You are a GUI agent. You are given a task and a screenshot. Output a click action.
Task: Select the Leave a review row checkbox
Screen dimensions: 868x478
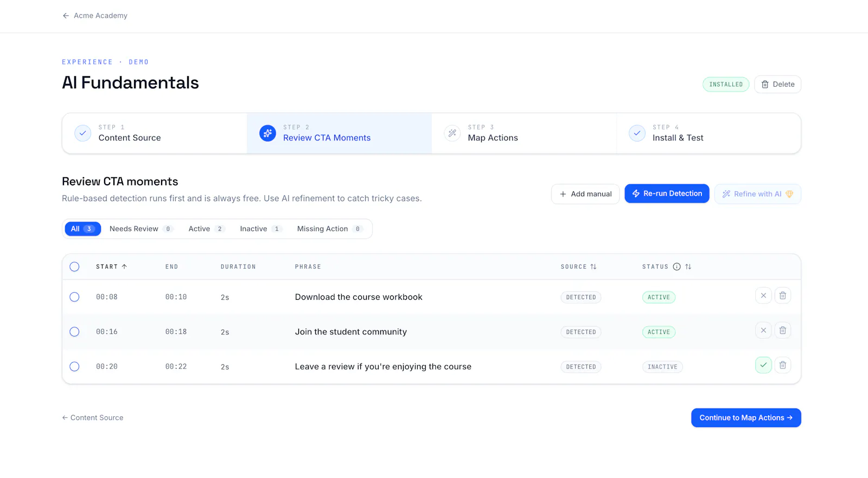tap(74, 366)
